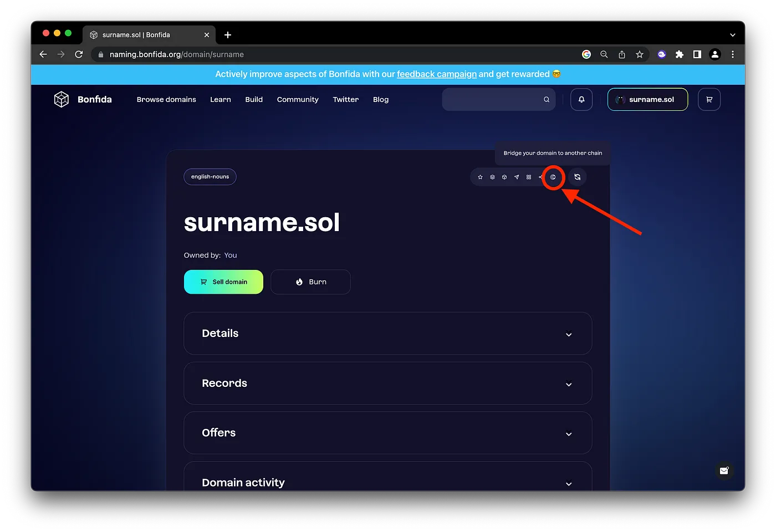This screenshot has height=532, width=776.
Task: Expand the Details section
Action: click(388, 333)
